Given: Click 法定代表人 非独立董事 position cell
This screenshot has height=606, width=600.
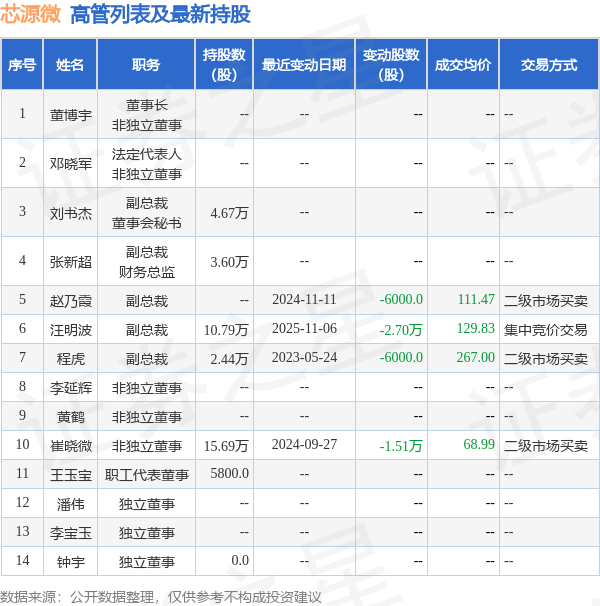Looking at the screenshot, I should [x=147, y=164].
